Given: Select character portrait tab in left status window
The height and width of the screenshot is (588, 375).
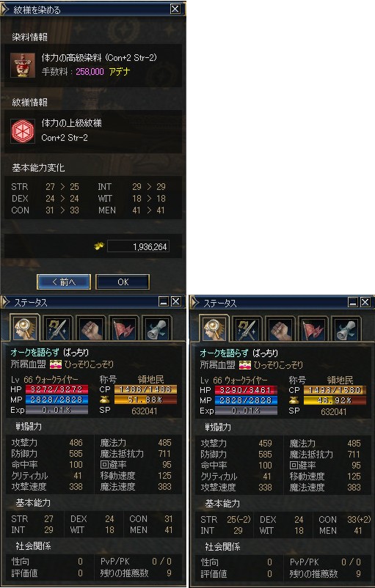Looking at the screenshot, I should tap(24, 328).
